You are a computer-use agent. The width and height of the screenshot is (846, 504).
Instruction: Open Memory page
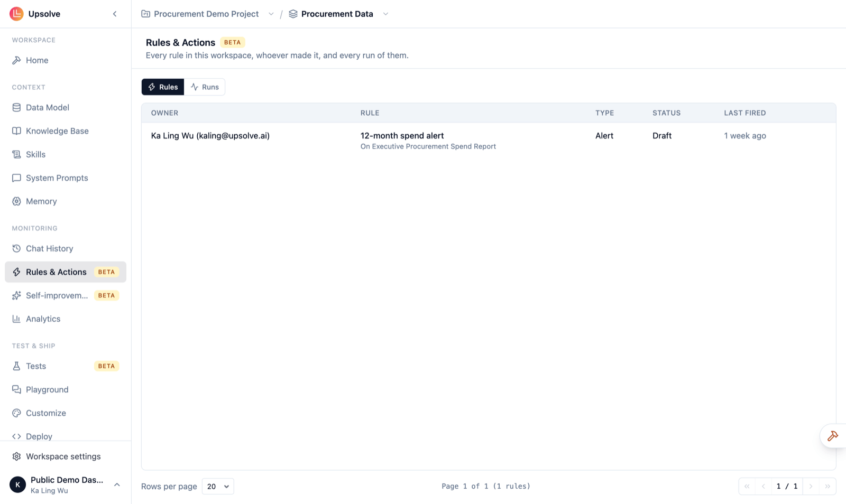click(66, 201)
